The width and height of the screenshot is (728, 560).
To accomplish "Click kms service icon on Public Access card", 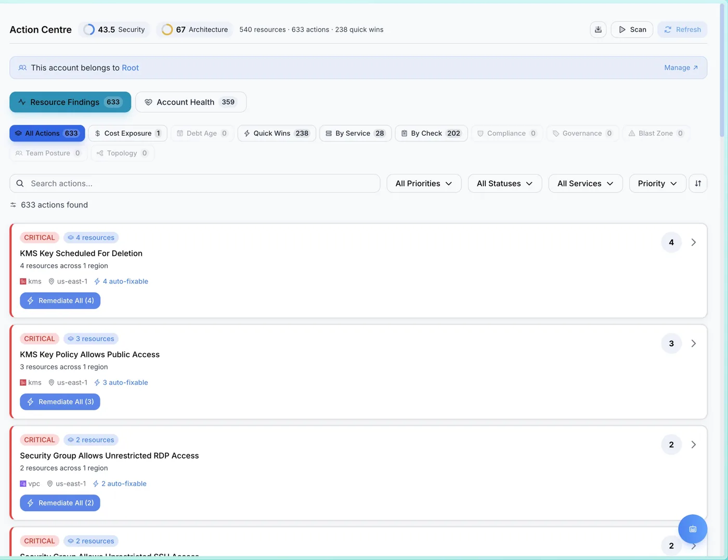I will click(23, 383).
